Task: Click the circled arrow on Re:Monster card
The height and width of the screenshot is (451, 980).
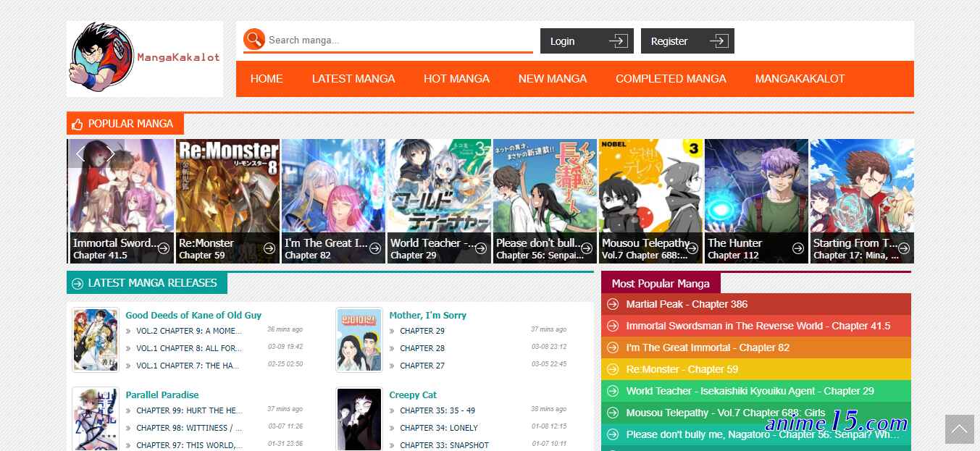Action: [x=269, y=248]
